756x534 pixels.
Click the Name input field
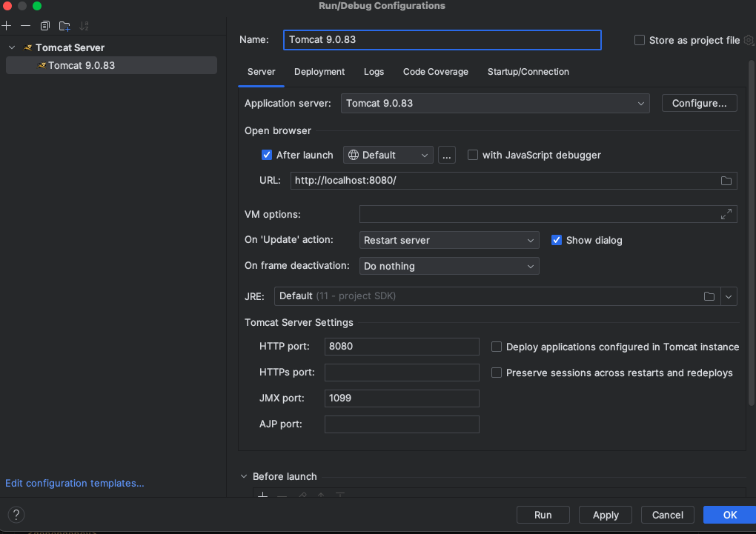coord(442,39)
